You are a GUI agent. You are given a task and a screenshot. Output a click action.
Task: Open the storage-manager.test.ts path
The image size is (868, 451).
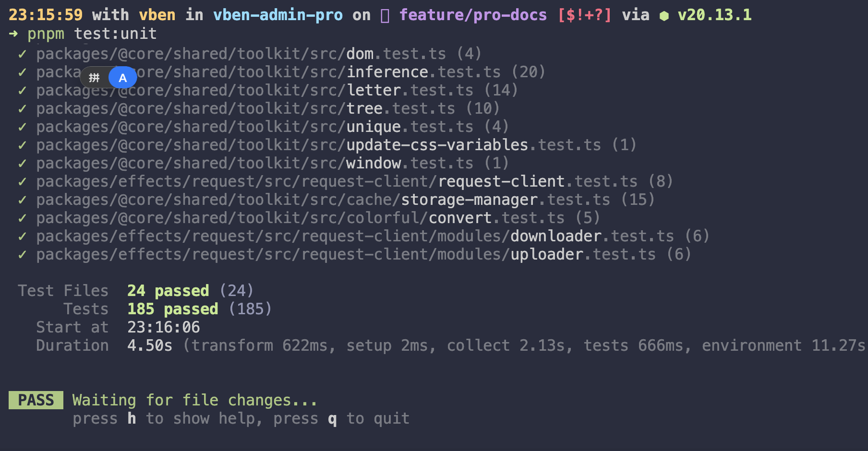click(x=323, y=200)
